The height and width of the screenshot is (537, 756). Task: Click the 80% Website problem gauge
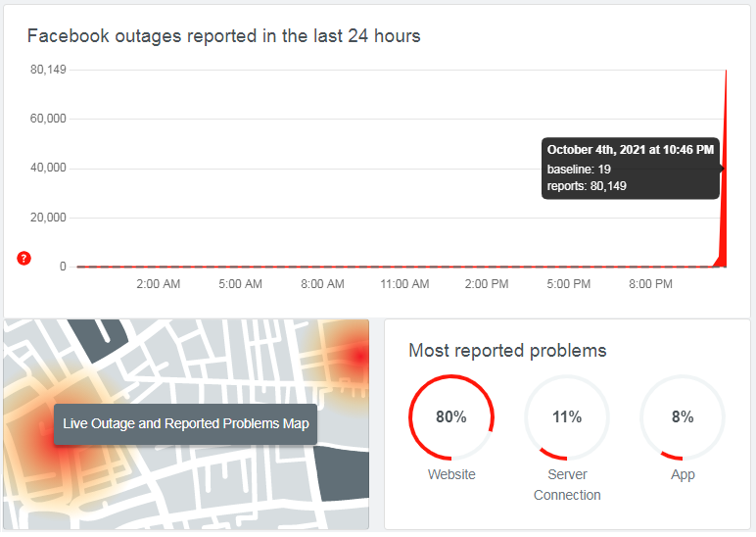click(451, 417)
